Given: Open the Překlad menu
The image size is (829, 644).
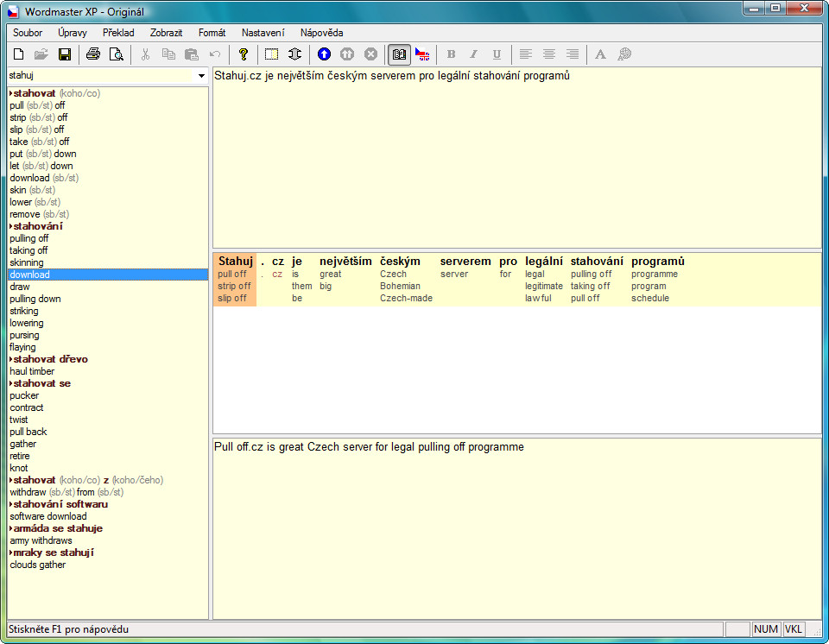Looking at the screenshot, I should tap(118, 33).
